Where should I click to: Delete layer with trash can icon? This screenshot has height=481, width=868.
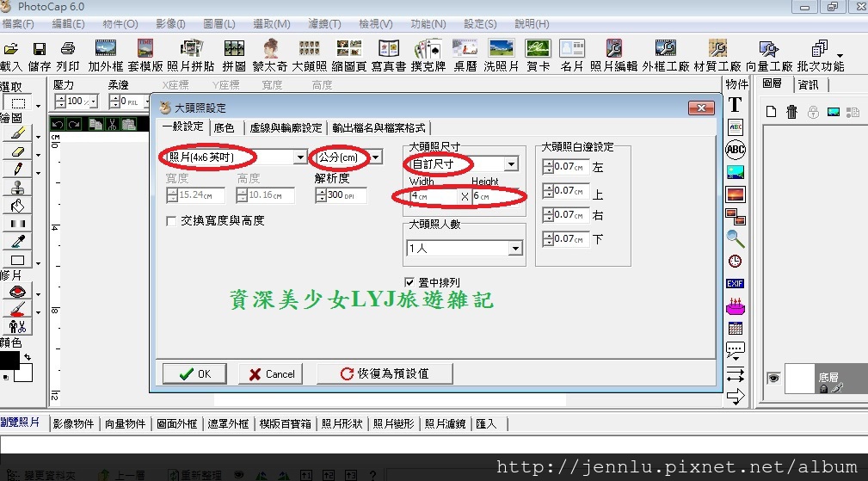tap(791, 112)
